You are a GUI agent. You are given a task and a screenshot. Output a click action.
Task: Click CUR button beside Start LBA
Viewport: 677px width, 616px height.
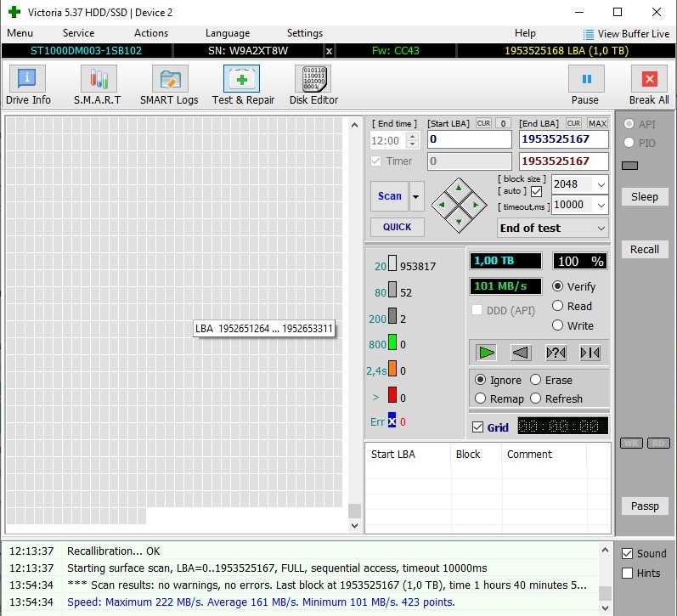coord(483,123)
